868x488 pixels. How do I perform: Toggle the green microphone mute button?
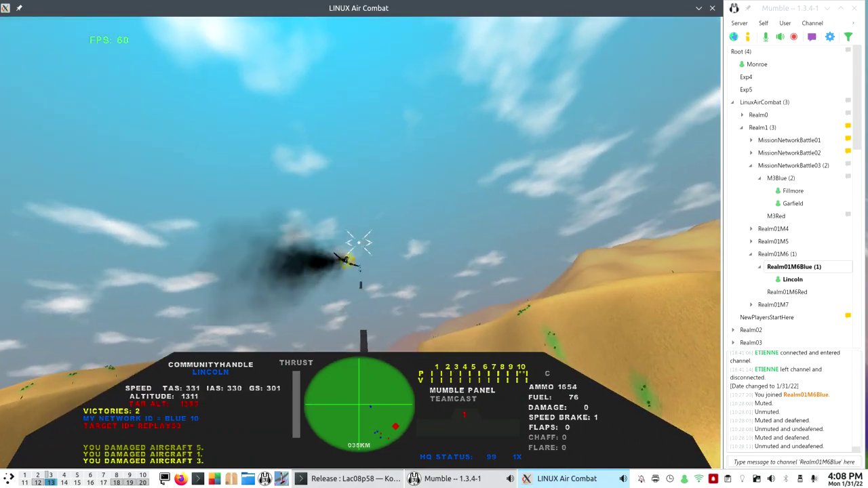point(766,37)
